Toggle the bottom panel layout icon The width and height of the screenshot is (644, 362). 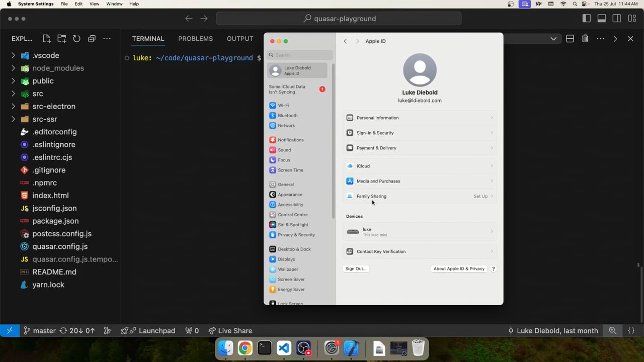point(602,19)
